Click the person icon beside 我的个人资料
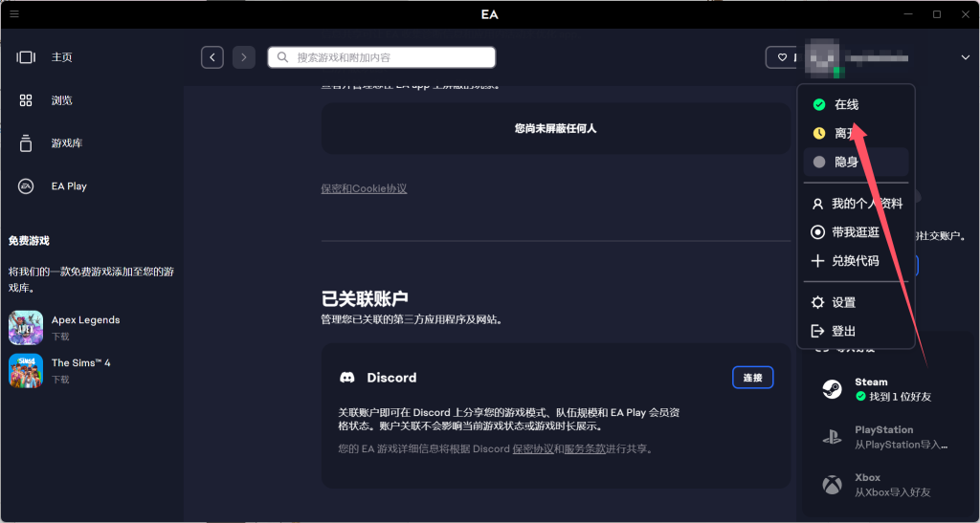The image size is (980, 523). pyautogui.click(x=817, y=204)
